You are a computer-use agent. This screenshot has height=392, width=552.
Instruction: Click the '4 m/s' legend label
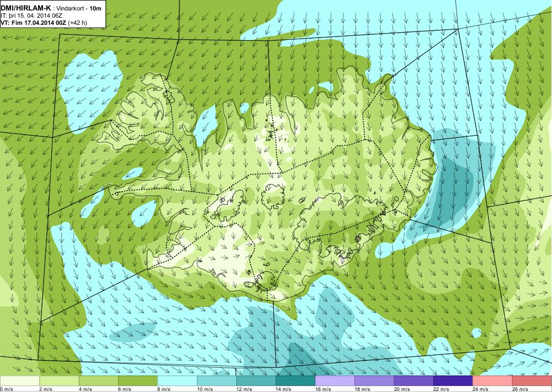(x=86, y=389)
